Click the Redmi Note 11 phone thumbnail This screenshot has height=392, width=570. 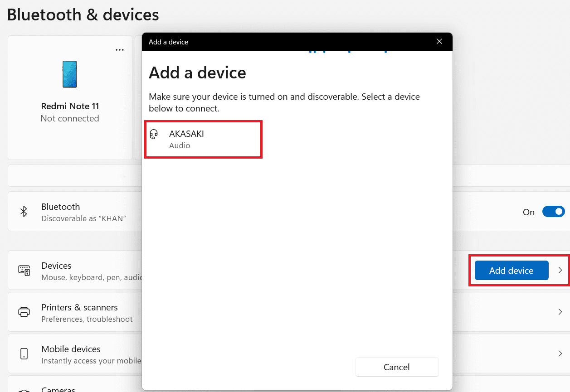click(x=69, y=74)
